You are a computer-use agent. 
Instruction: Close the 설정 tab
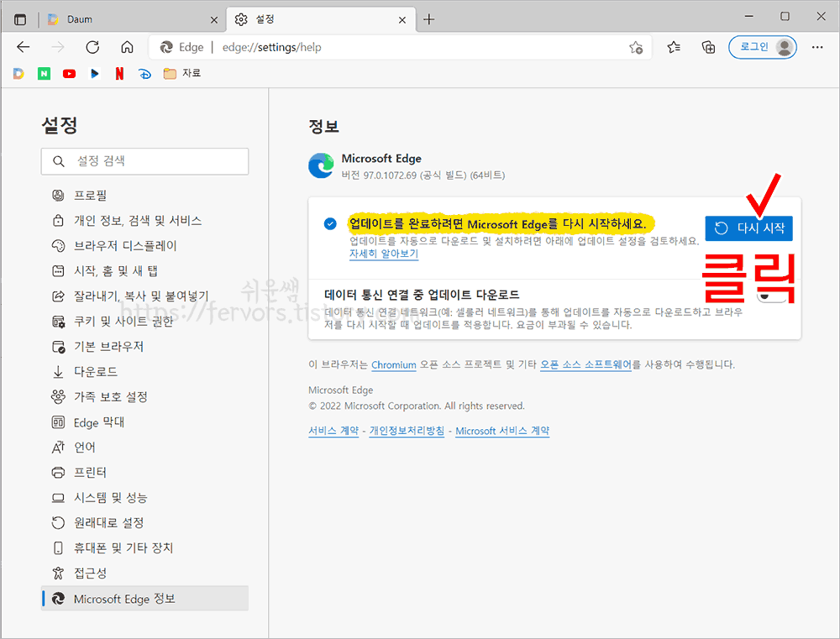tap(402, 20)
